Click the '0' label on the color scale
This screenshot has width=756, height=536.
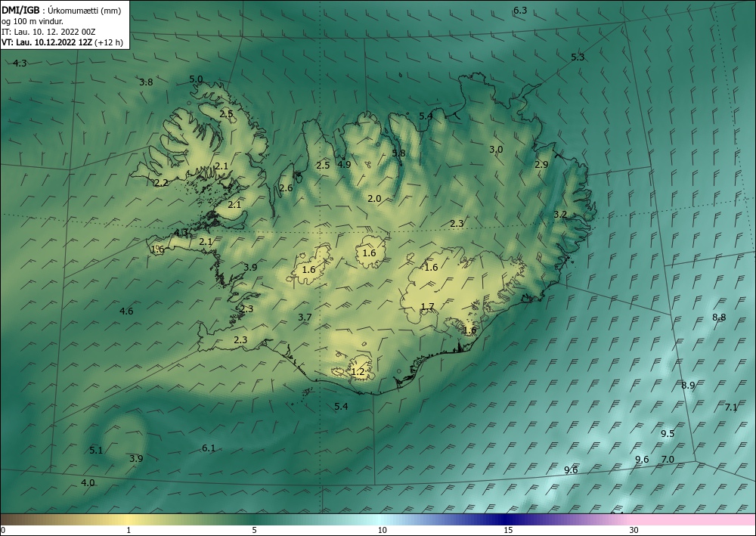coord(3,531)
